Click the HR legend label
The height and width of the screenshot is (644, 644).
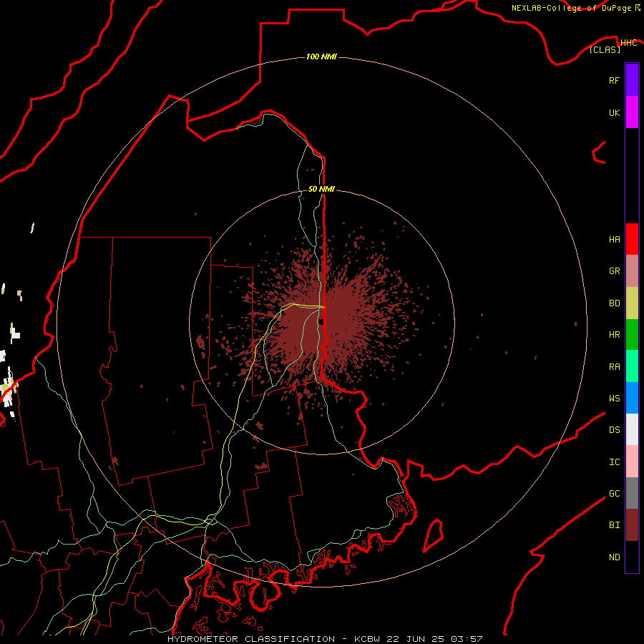pos(614,335)
